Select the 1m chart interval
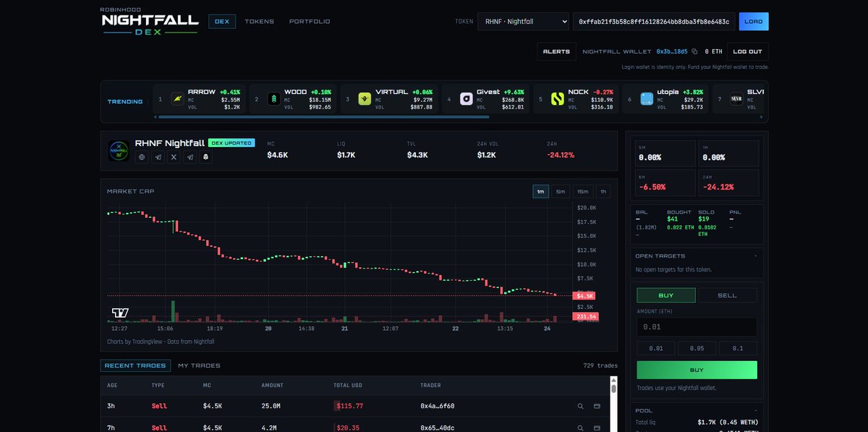 tap(541, 192)
